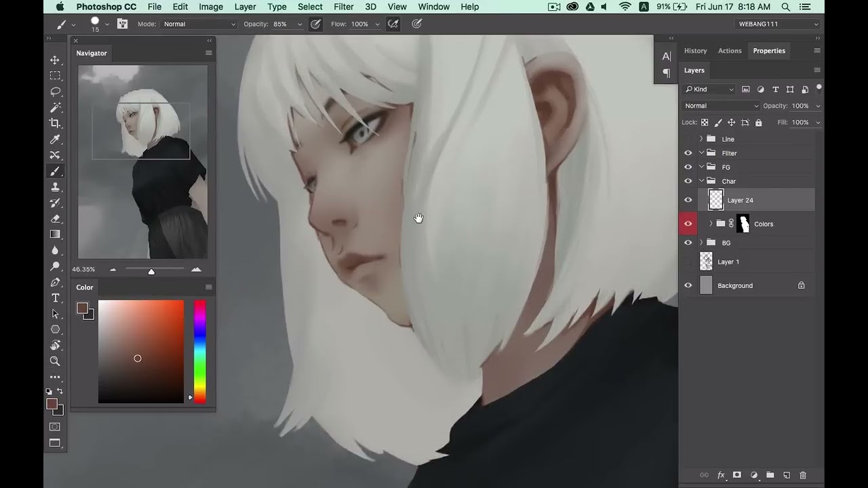Image resolution: width=868 pixels, height=488 pixels.
Task: Open the Filter menu
Action: click(x=343, y=7)
